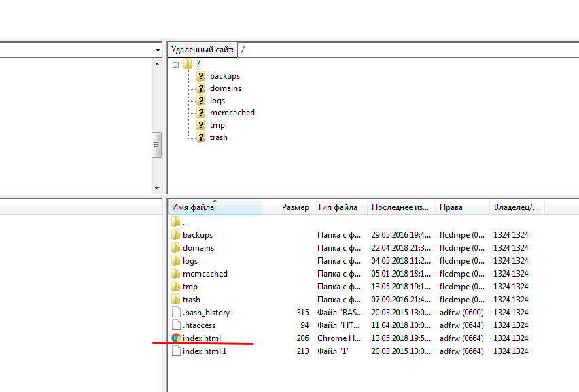Image resolution: width=579 pixels, height=392 pixels.
Task: Open the parent directory '..' entry
Action: (185, 222)
